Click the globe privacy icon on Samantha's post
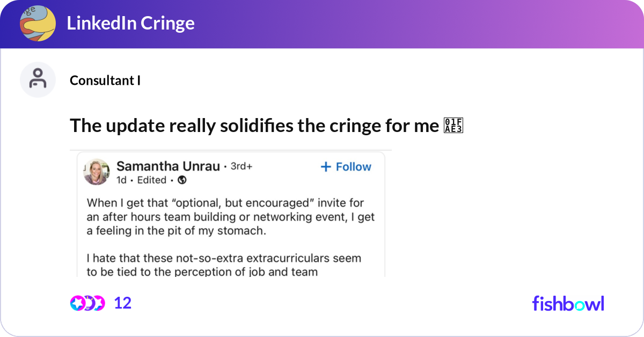Image resolution: width=644 pixels, height=337 pixels. (183, 180)
